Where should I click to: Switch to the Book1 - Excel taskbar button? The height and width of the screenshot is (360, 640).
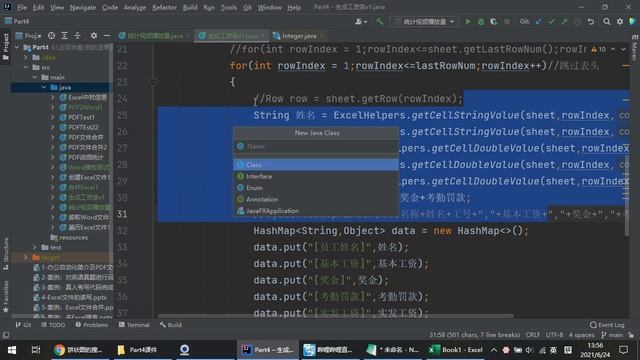457,350
